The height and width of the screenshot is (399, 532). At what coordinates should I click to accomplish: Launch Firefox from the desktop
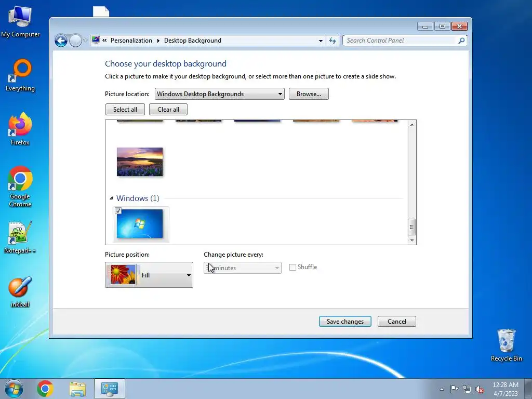coord(20,129)
